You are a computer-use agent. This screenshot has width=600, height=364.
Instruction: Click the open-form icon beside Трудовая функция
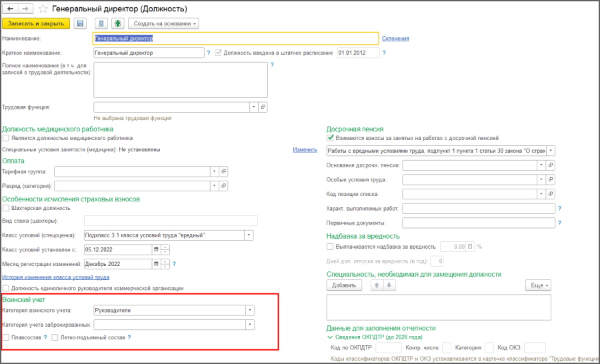pyautogui.click(x=263, y=107)
